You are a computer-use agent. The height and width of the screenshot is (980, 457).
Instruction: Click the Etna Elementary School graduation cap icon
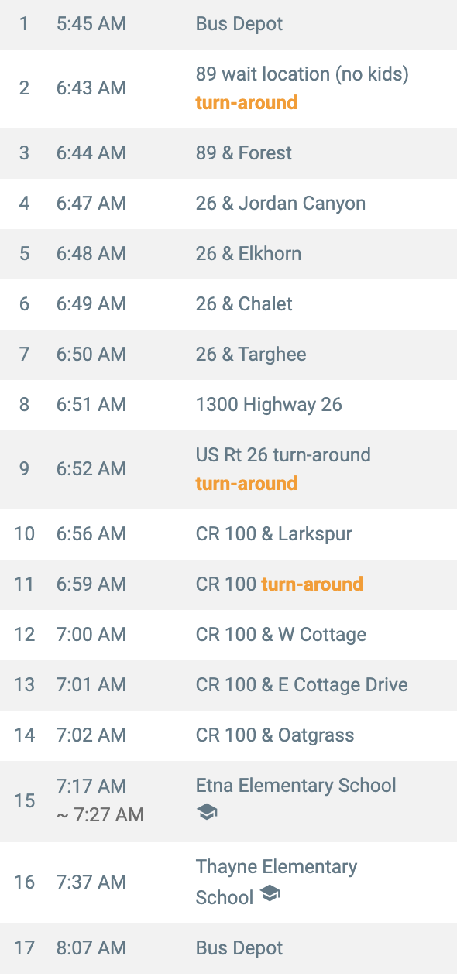(x=207, y=812)
